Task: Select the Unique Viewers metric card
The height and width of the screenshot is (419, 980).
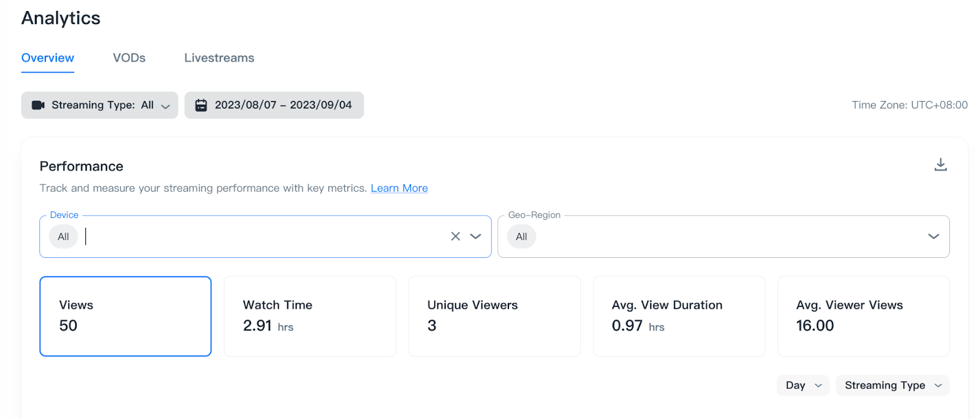Action: coord(494,316)
